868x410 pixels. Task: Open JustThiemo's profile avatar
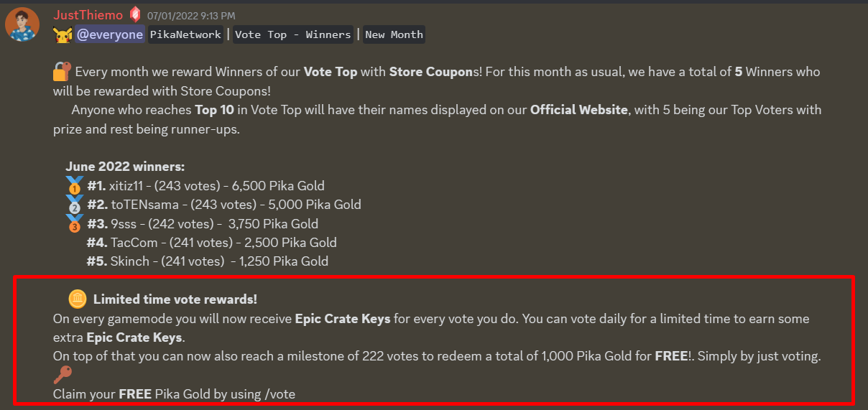click(x=22, y=24)
